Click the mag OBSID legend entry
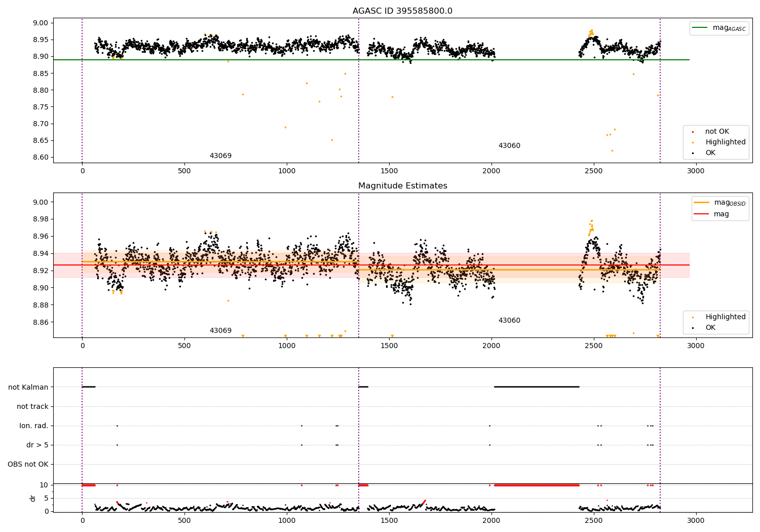The width and height of the screenshot is (760, 532). coord(720,203)
